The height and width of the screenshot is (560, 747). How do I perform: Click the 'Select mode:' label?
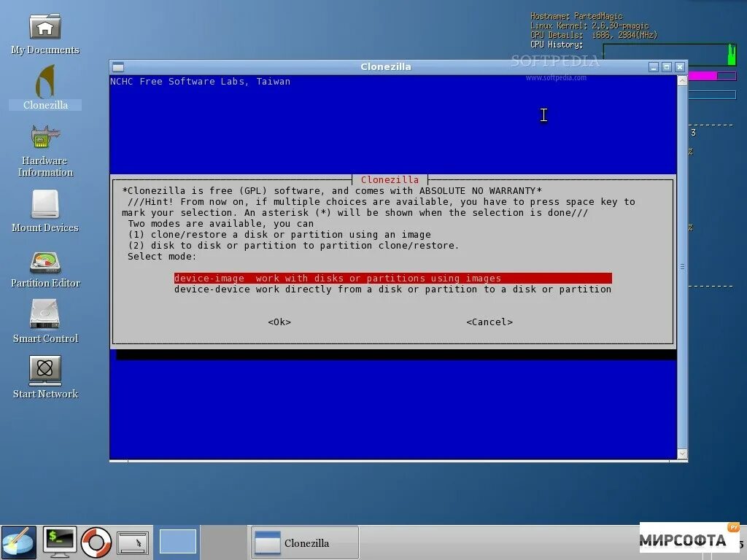coord(162,256)
